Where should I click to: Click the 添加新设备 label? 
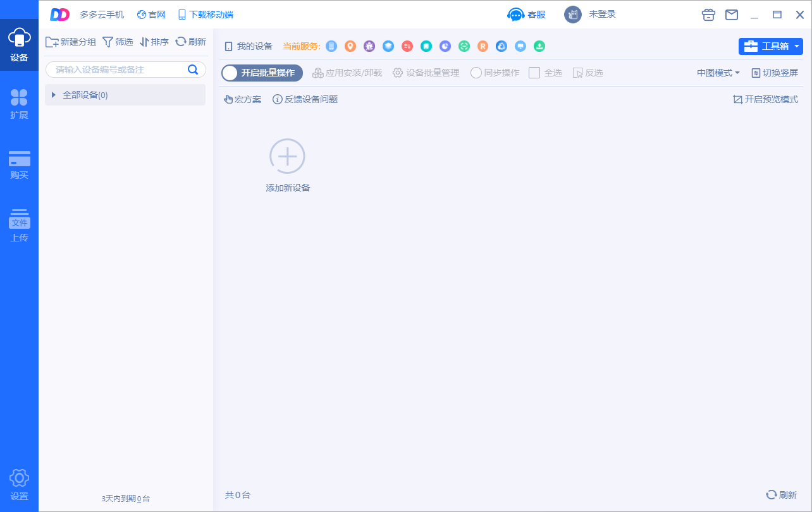288,188
